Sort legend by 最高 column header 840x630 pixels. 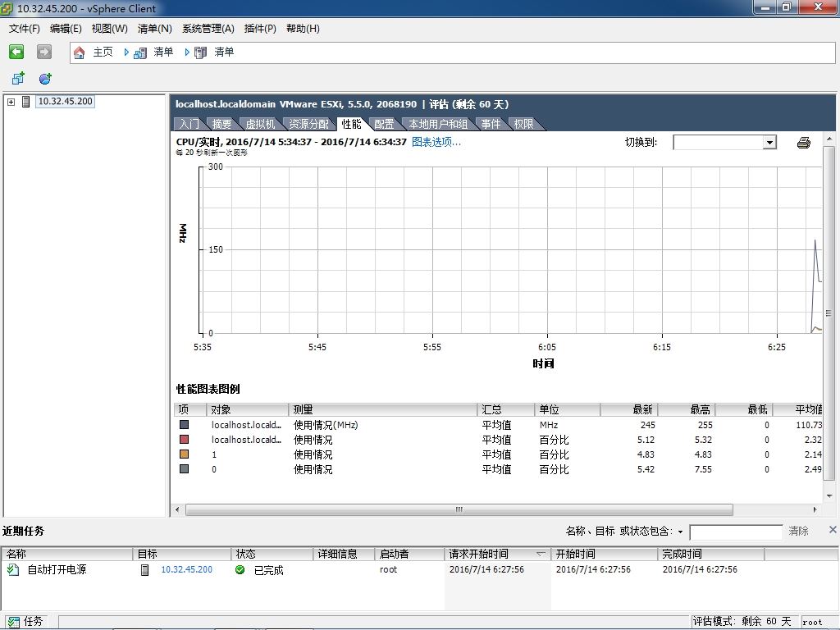687,410
